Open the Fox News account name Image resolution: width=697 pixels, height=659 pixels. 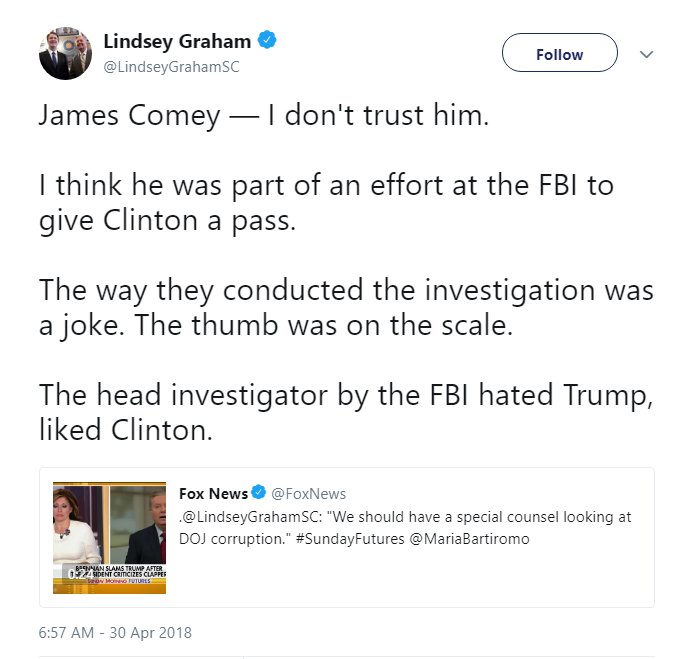coord(212,493)
